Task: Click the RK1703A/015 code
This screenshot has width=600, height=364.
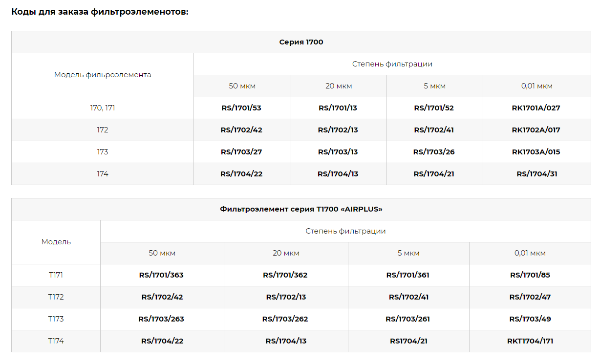Action: (x=536, y=152)
